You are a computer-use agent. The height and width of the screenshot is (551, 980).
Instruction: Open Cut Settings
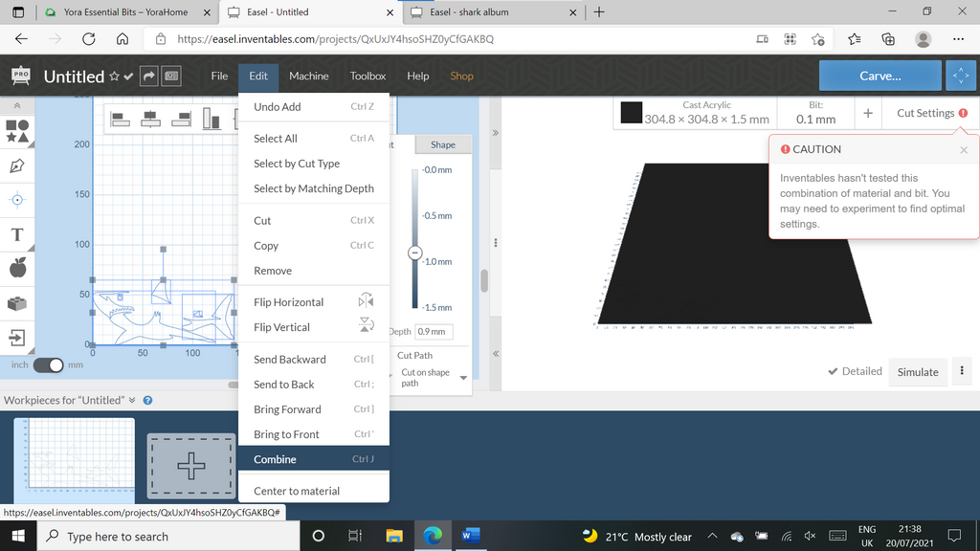(932, 113)
